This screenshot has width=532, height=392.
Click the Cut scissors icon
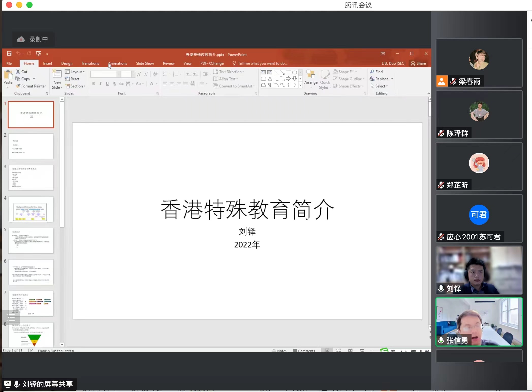[x=18, y=72]
